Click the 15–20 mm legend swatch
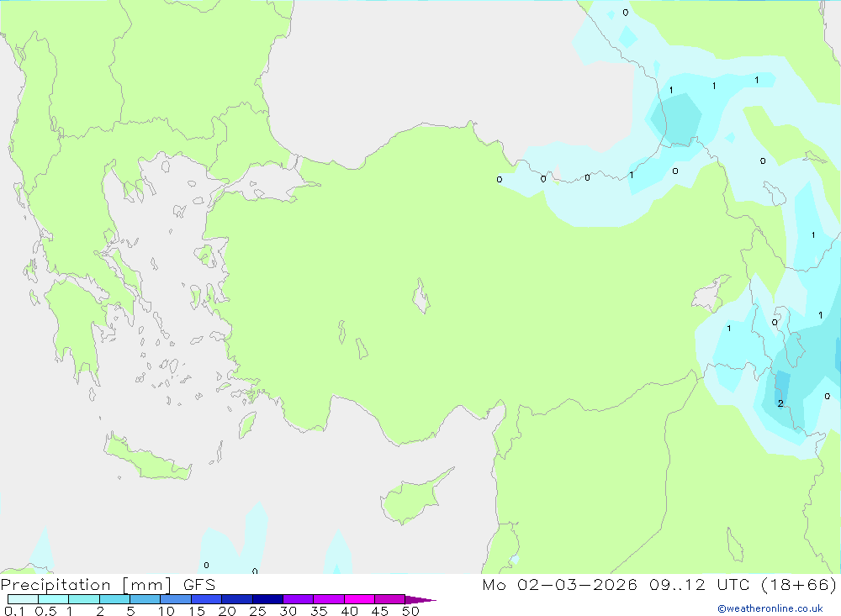 207,599
